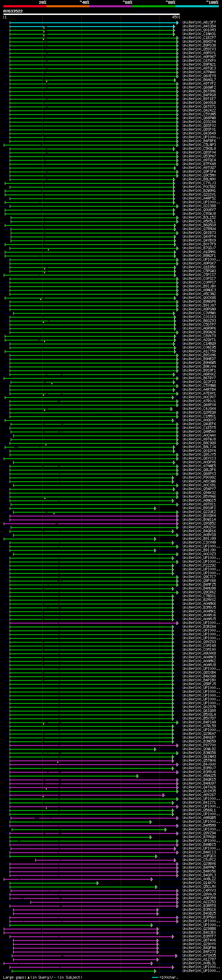This screenshot has width=222, height=980.
Task: Click hit label UniRef100_B9PG38
Action: (199, 46)
